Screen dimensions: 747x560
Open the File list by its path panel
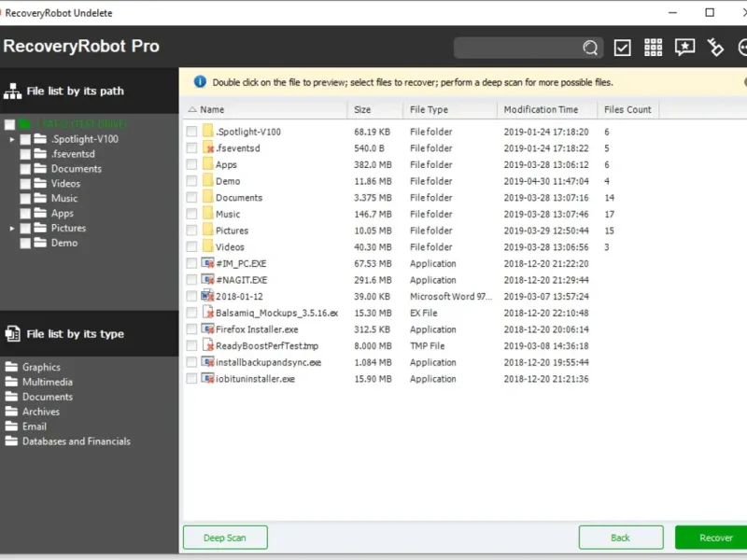tap(90, 91)
